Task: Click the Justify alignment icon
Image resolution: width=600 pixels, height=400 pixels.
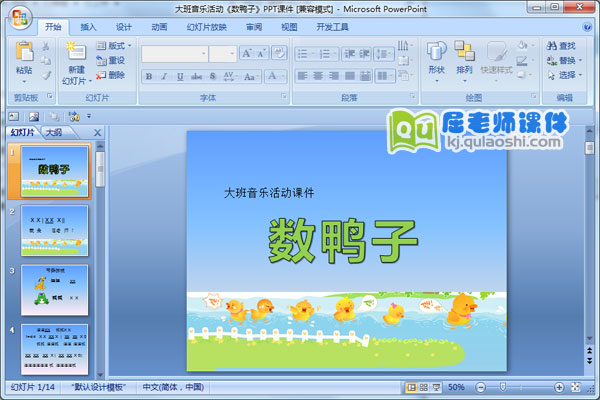Action: tap(349, 76)
